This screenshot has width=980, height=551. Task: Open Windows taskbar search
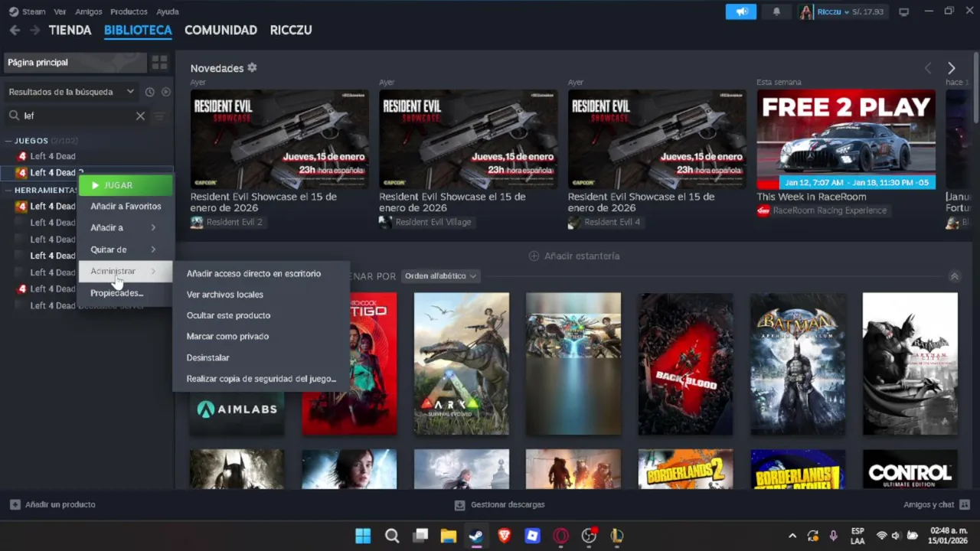click(392, 536)
